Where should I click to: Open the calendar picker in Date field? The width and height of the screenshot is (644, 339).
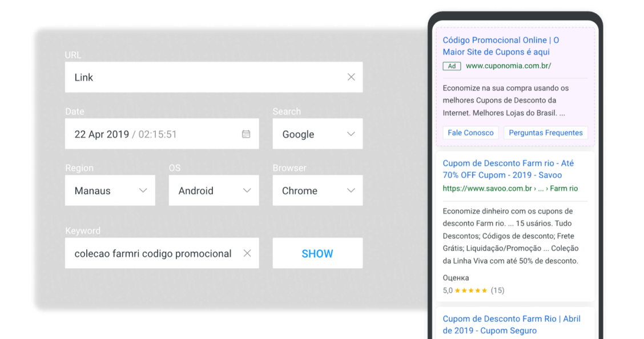tap(246, 134)
